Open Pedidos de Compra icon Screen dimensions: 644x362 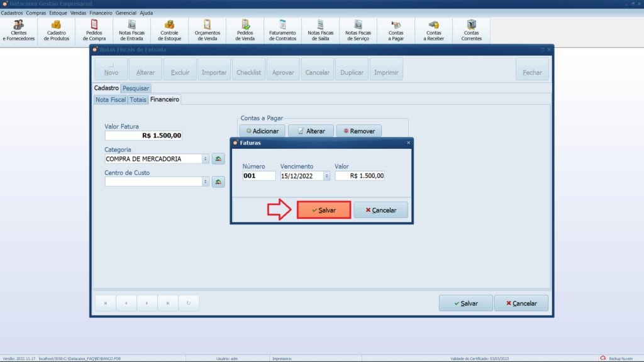tap(94, 30)
